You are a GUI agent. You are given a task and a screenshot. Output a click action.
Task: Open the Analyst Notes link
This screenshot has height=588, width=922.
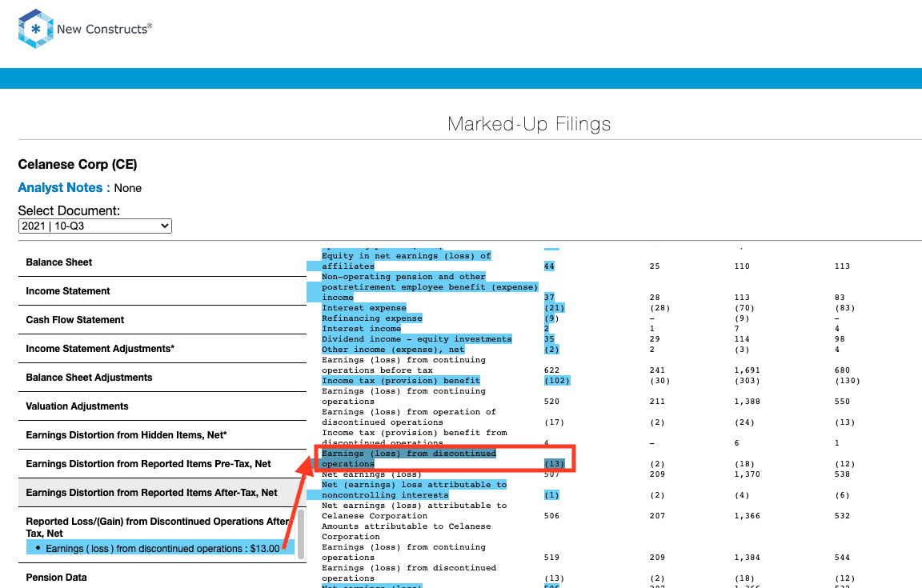(x=60, y=187)
